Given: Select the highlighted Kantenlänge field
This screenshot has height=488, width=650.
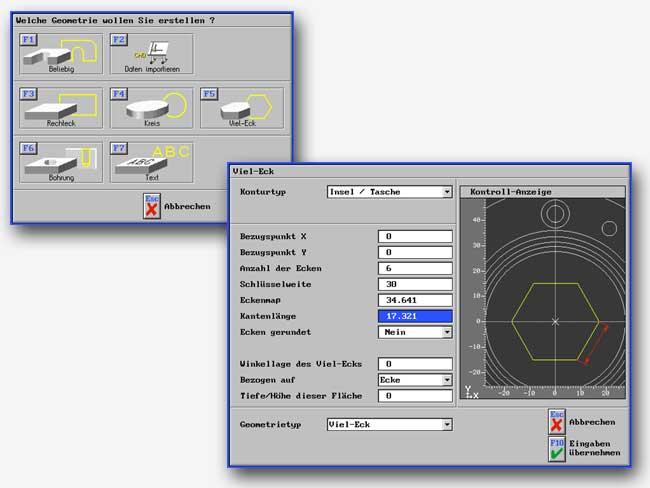Looking at the screenshot, I should [415, 316].
